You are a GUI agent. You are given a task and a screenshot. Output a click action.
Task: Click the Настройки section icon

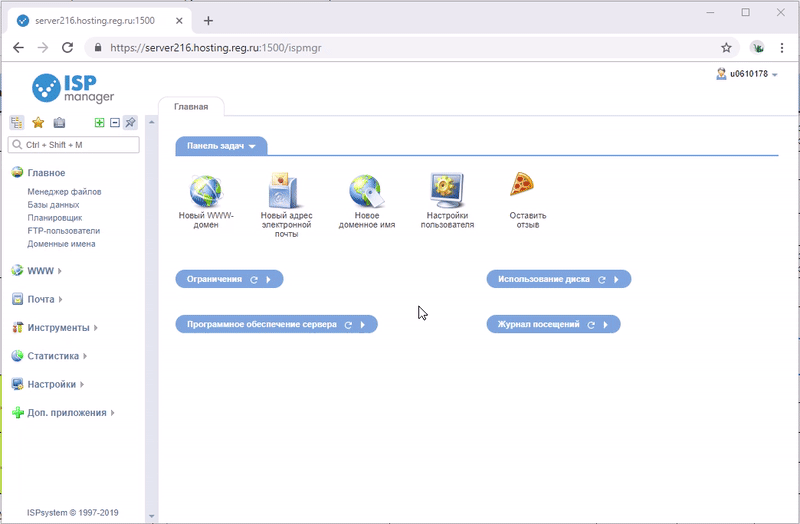pyautogui.click(x=17, y=384)
